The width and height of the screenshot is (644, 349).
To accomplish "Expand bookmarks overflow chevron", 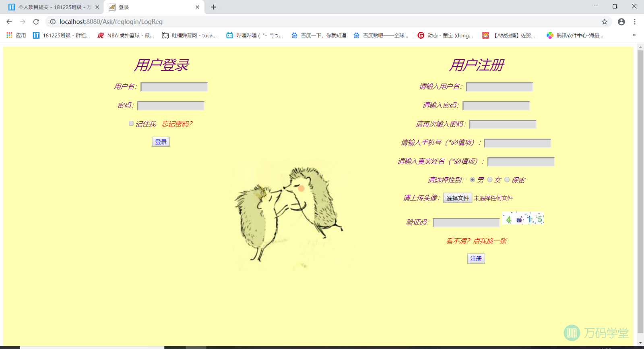I will click(634, 35).
